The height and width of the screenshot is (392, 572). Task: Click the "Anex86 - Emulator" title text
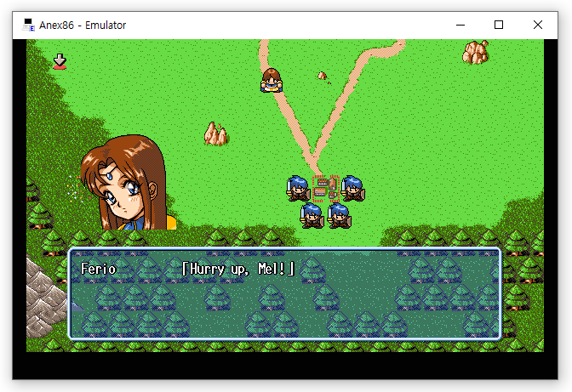pos(83,26)
